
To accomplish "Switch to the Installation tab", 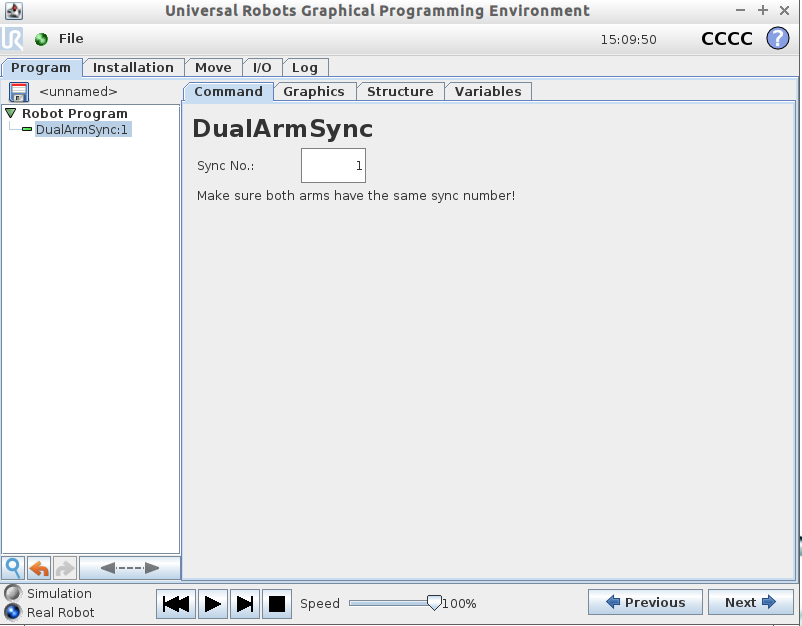I will pyautogui.click(x=133, y=68).
